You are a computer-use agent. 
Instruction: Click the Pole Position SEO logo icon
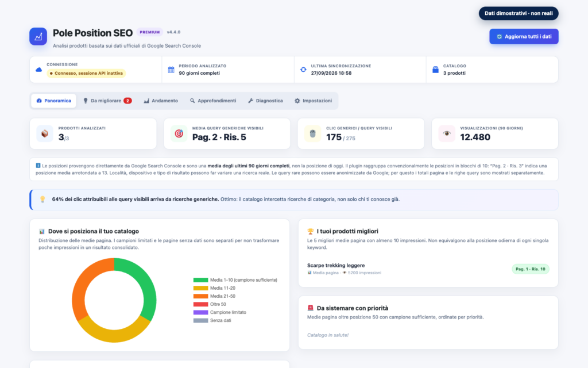38,36
